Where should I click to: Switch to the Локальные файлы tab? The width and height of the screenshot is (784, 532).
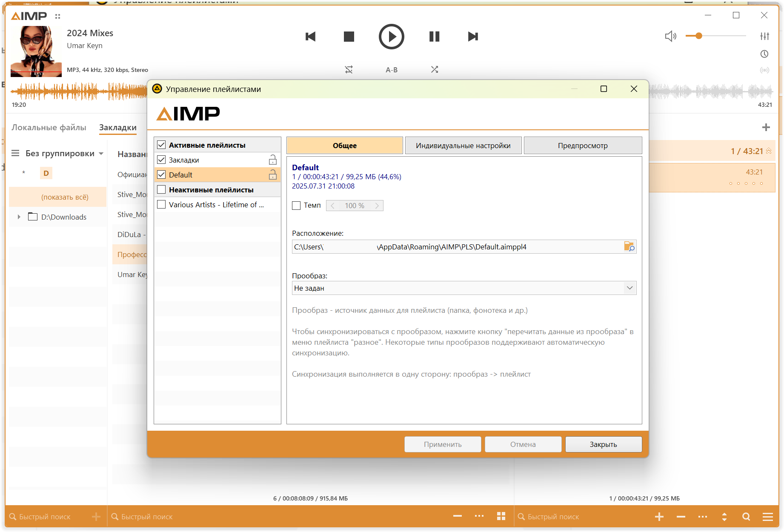coord(49,127)
